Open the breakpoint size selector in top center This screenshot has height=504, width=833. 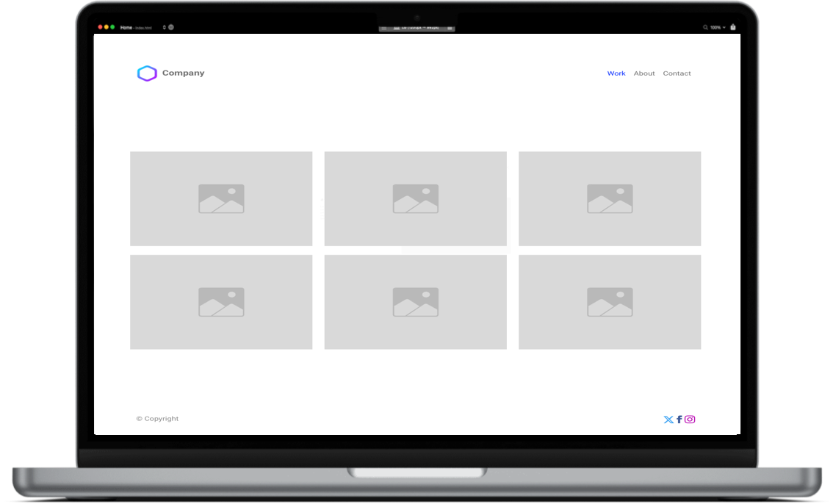point(416,28)
